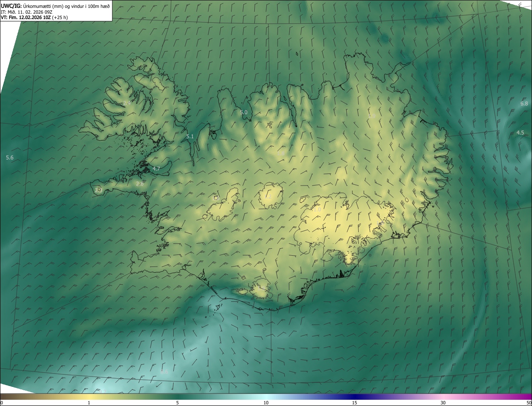
Task: Pick the dark blue color at tick 15
Action: (x=355, y=397)
